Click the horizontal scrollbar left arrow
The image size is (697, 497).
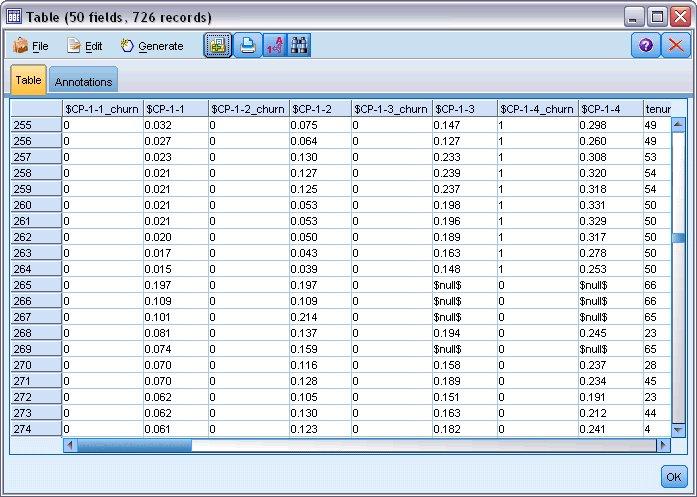[x=70, y=445]
